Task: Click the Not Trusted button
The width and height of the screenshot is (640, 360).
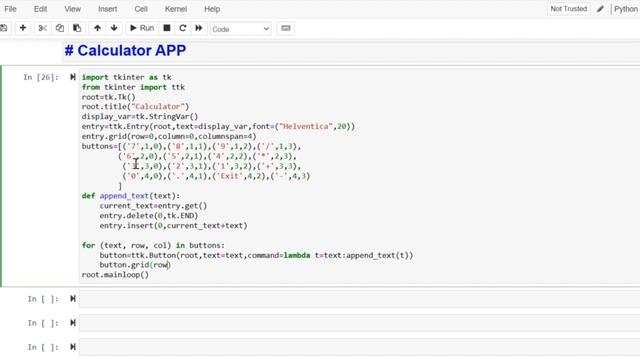Action: point(569,9)
